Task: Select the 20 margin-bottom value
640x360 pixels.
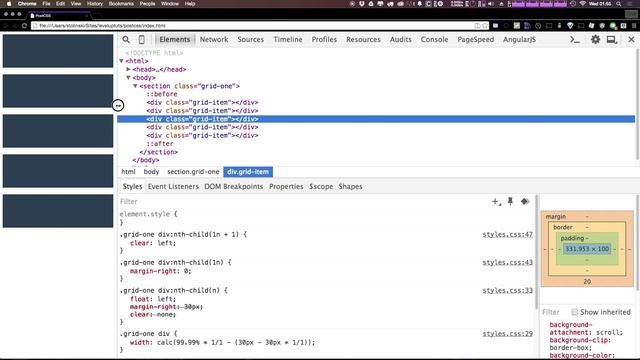Action: click(587, 281)
